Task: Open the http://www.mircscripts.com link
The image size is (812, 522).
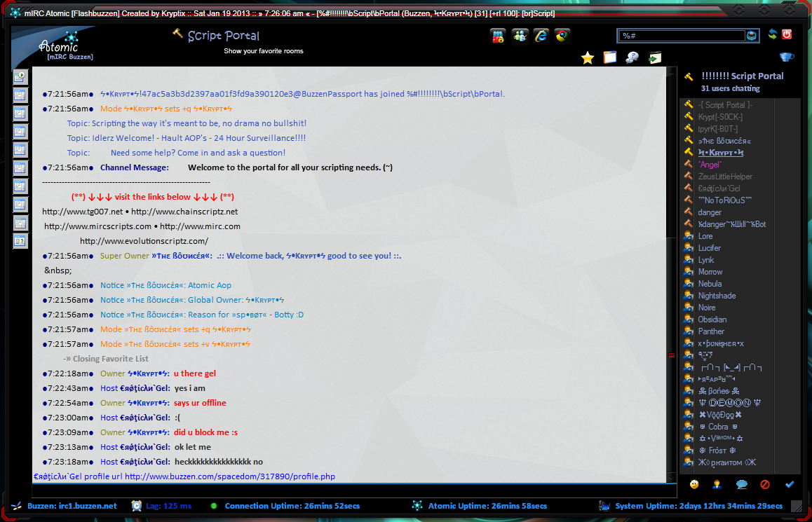Action: click(98, 226)
